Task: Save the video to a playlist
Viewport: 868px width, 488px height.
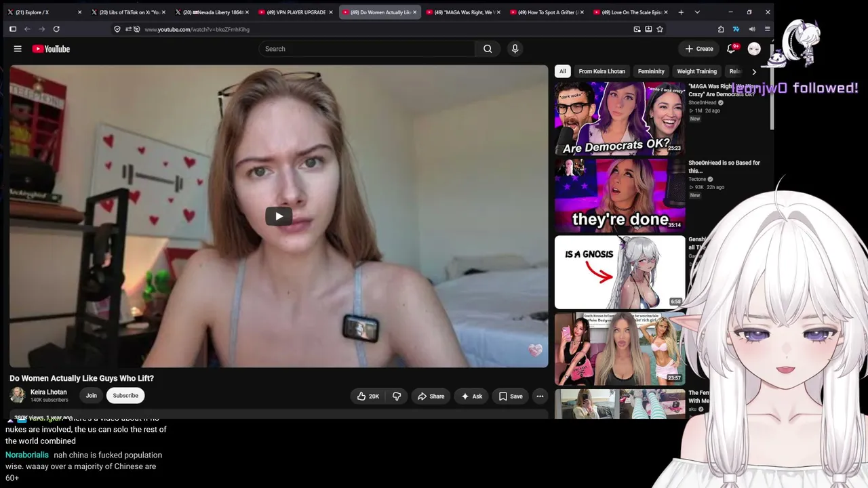Action: (511, 396)
